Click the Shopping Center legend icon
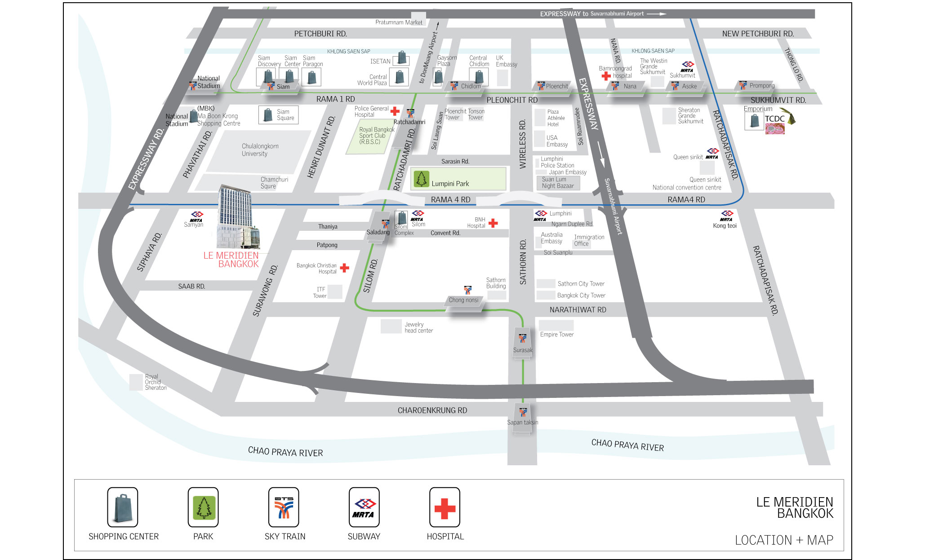Screen dimensions: 934x560 (x=123, y=507)
